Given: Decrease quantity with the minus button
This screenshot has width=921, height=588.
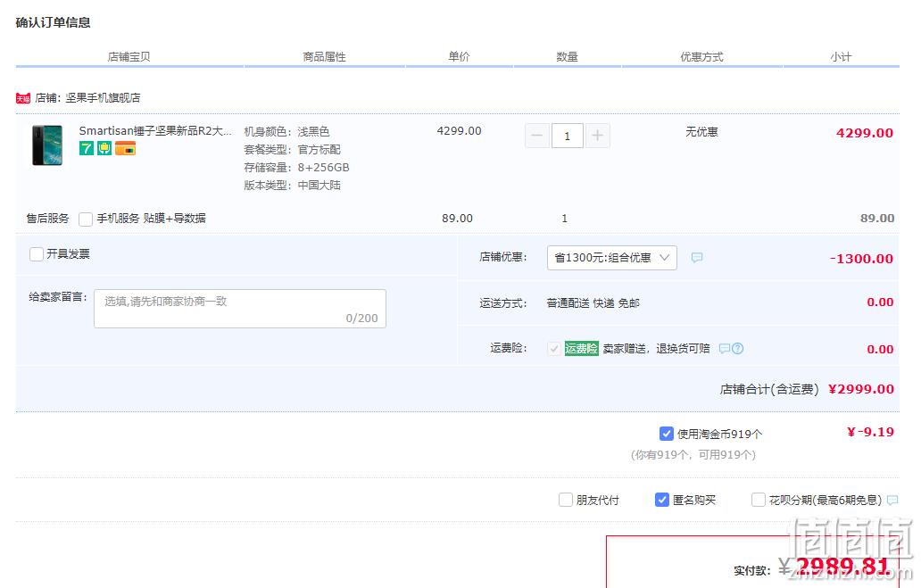Looking at the screenshot, I should 537,136.
